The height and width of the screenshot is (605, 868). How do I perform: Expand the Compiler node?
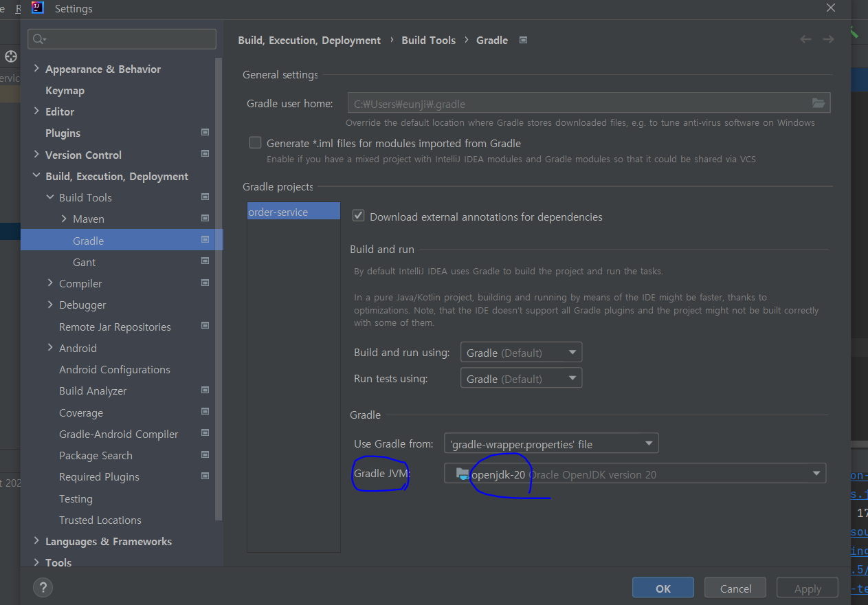50,283
